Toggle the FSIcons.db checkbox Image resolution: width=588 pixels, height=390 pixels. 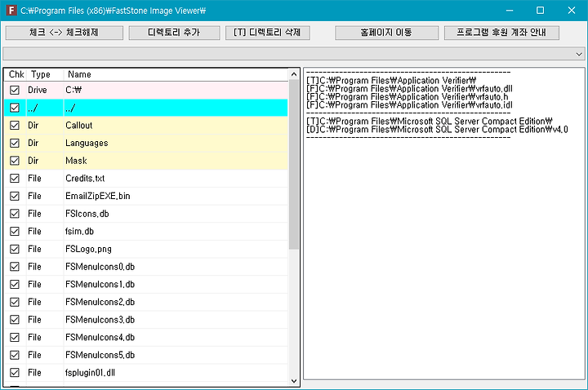tap(15, 214)
